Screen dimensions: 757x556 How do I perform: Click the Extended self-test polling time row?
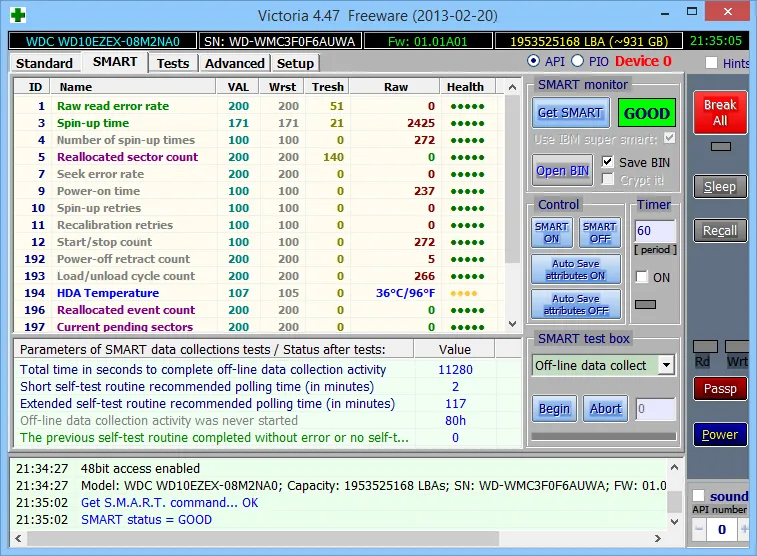pyautogui.click(x=267, y=403)
